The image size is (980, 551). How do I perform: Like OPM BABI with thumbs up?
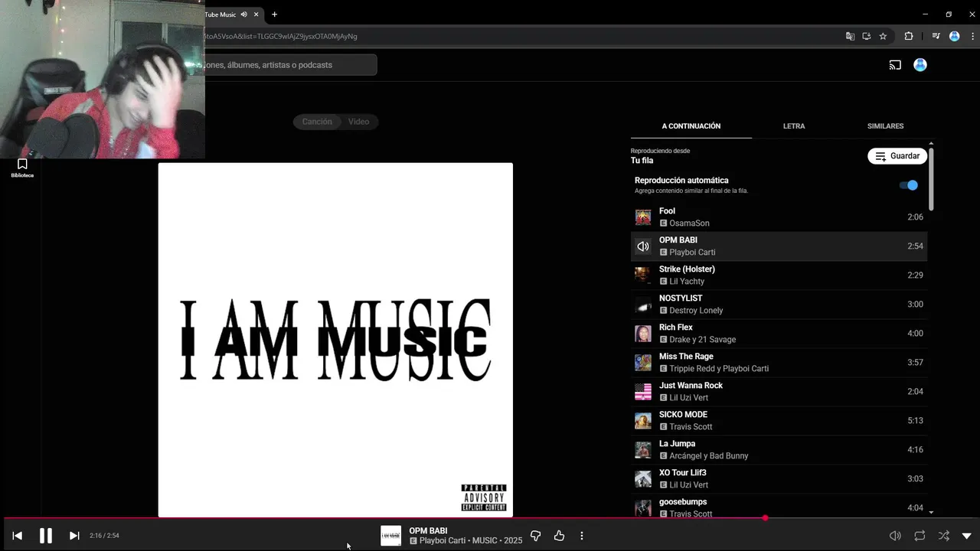(559, 536)
